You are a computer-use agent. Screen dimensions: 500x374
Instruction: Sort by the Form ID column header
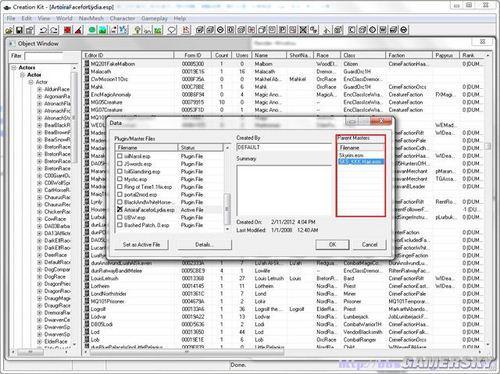coord(193,55)
